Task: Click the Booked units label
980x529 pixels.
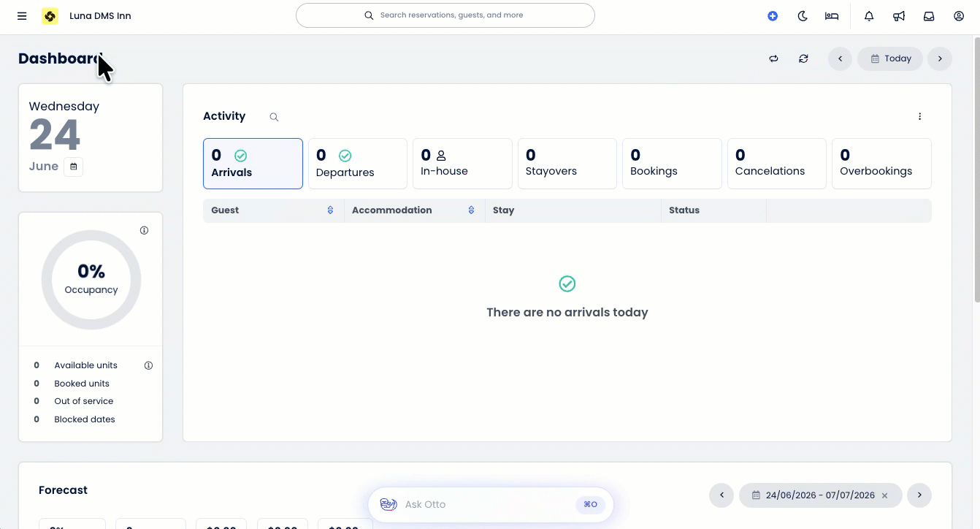Action: tap(82, 384)
